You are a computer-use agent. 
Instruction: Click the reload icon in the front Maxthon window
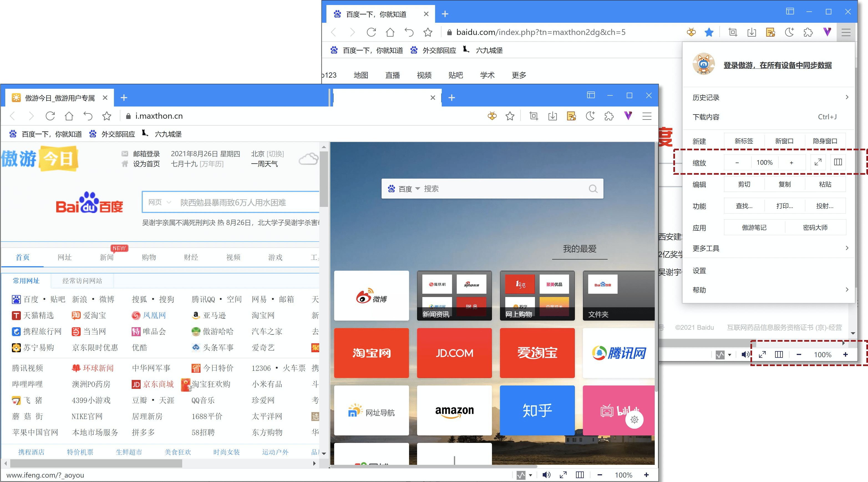click(x=50, y=116)
